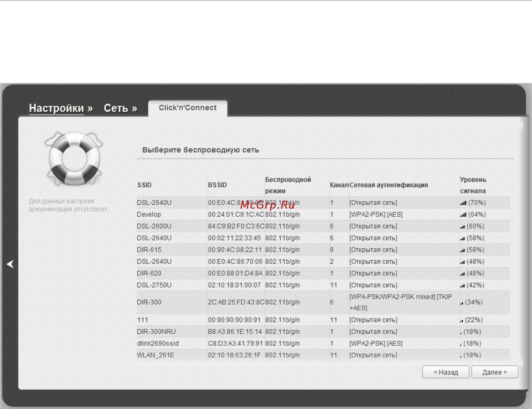Click the Выберите беспроводную сеть heading
The height and width of the screenshot is (409, 532).
point(200,150)
